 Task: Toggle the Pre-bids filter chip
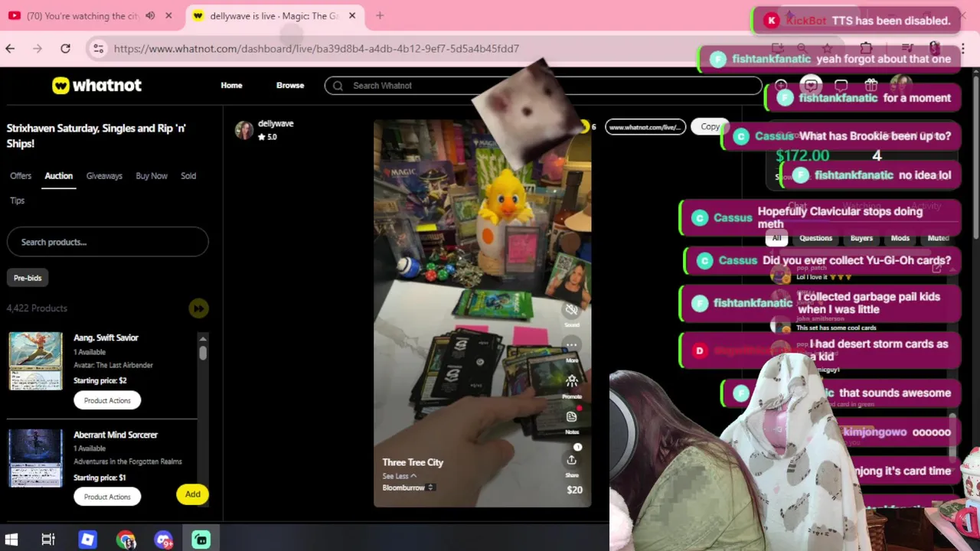click(28, 278)
